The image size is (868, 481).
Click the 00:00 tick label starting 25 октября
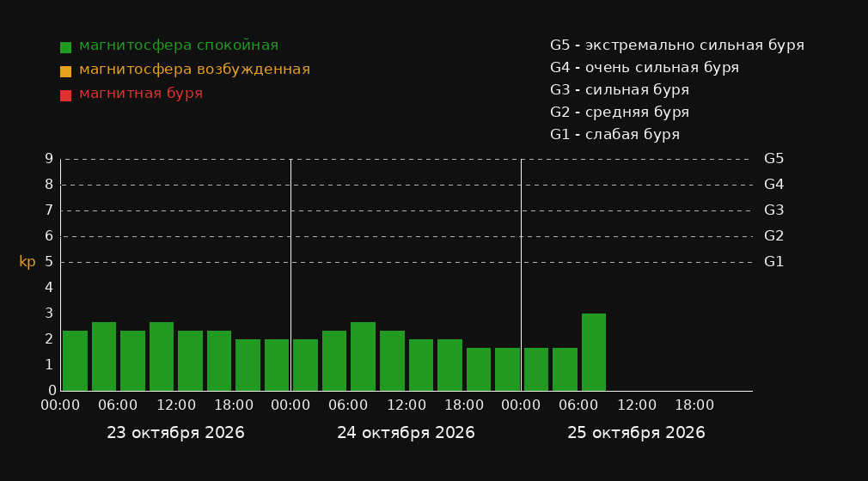point(521,405)
